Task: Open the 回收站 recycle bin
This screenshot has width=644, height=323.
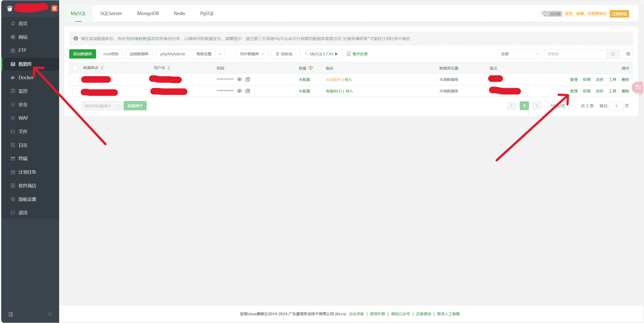Action: click(x=284, y=54)
